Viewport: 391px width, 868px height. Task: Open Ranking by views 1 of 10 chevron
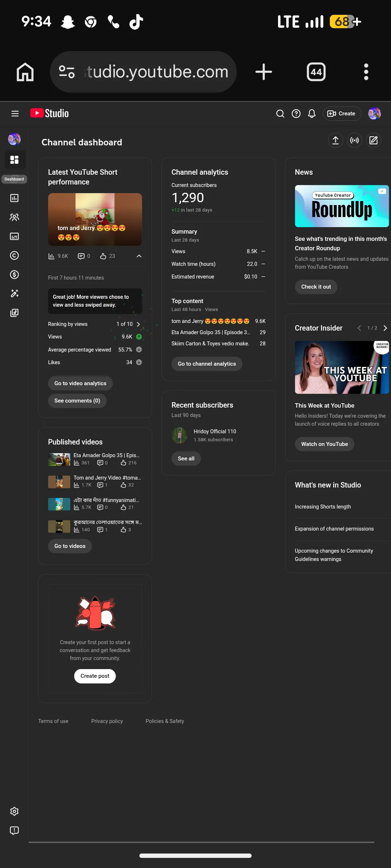pos(138,324)
